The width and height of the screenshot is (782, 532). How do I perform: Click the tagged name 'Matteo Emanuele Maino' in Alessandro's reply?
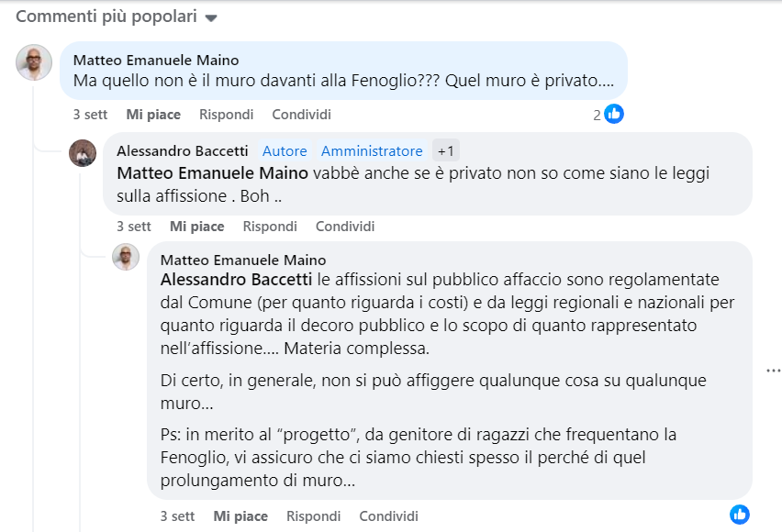212,173
